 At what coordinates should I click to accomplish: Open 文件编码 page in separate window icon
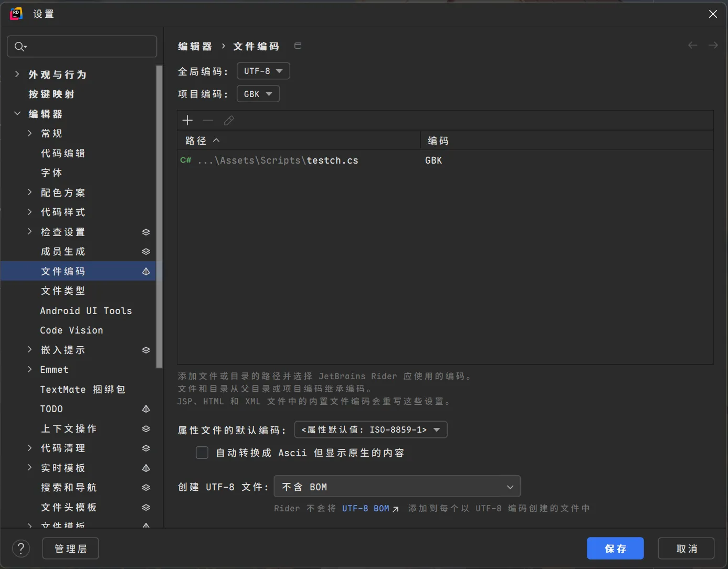click(298, 46)
